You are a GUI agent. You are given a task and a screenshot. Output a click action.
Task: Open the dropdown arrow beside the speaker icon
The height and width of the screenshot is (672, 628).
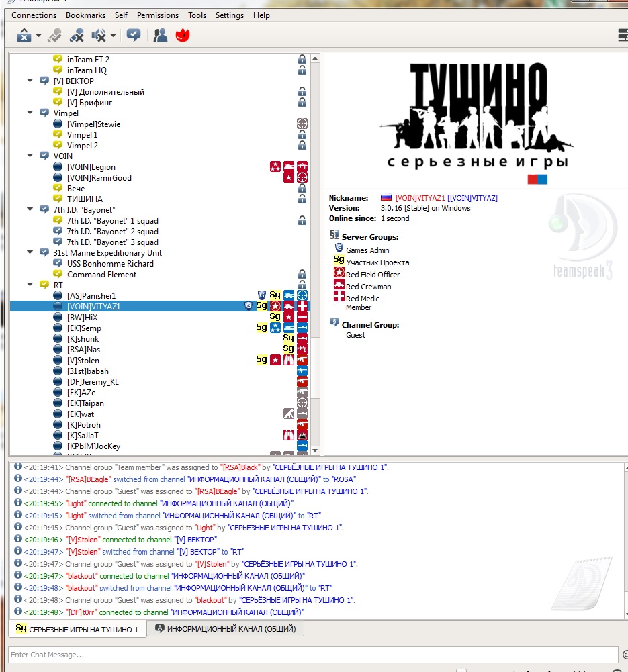click(113, 35)
